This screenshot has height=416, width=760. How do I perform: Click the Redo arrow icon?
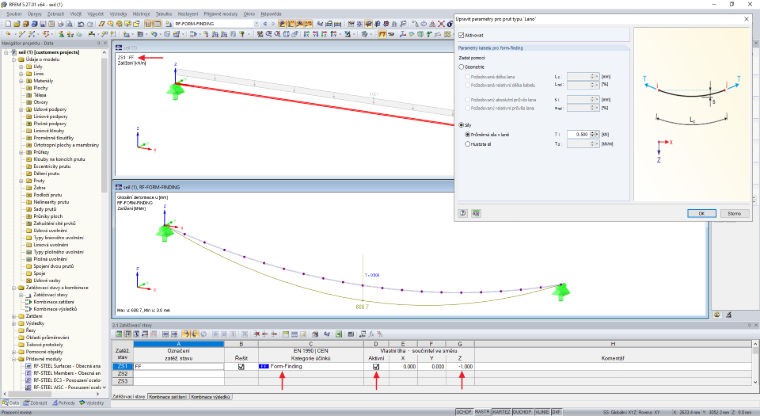click(x=90, y=24)
